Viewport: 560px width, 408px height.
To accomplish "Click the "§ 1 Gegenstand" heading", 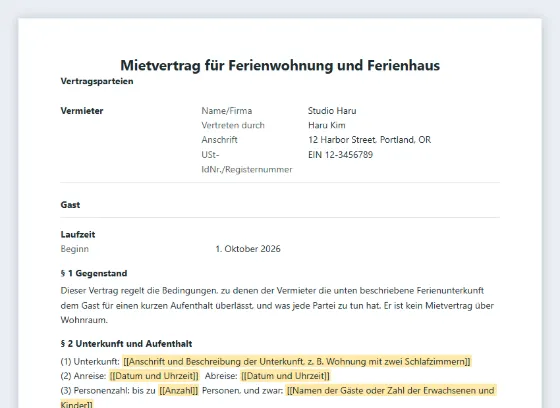I will 94,273.
